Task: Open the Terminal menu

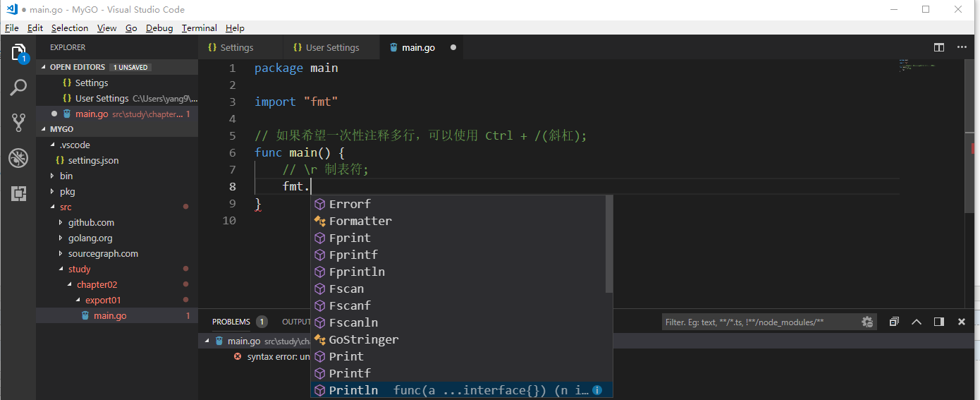Action: pos(199,28)
